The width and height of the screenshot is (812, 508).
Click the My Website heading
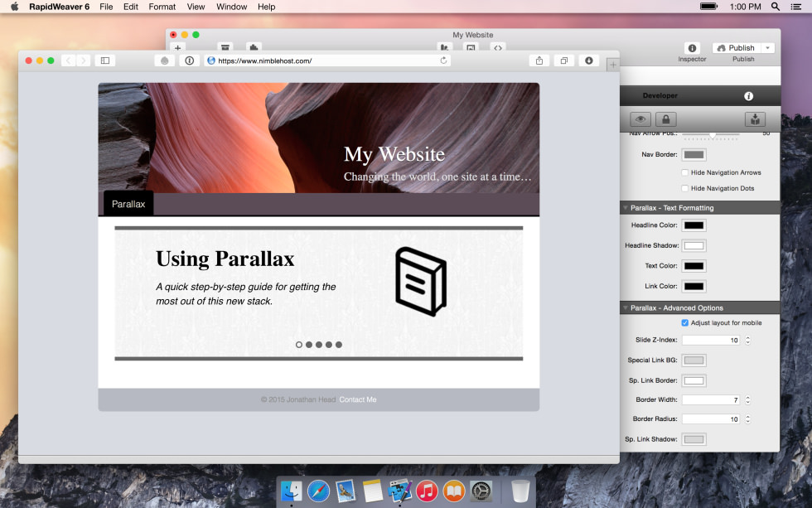click(394, 154)
